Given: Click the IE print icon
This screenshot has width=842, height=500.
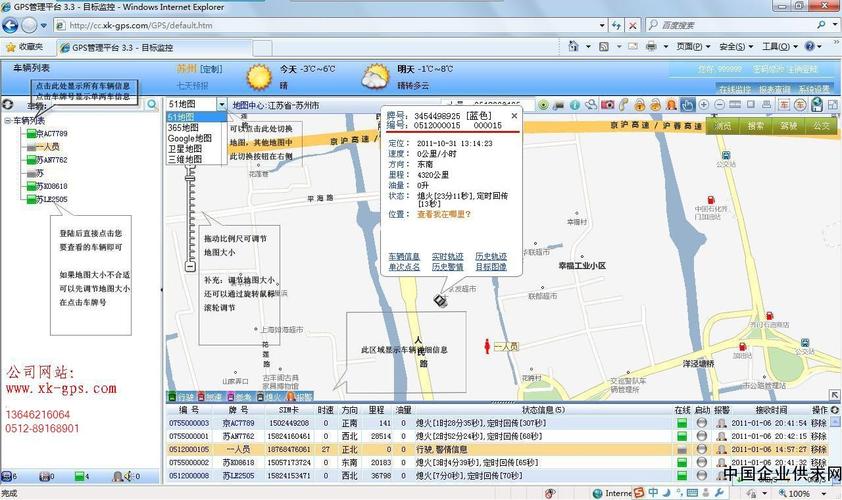Looking at the screenshot, I should (651, 47).
